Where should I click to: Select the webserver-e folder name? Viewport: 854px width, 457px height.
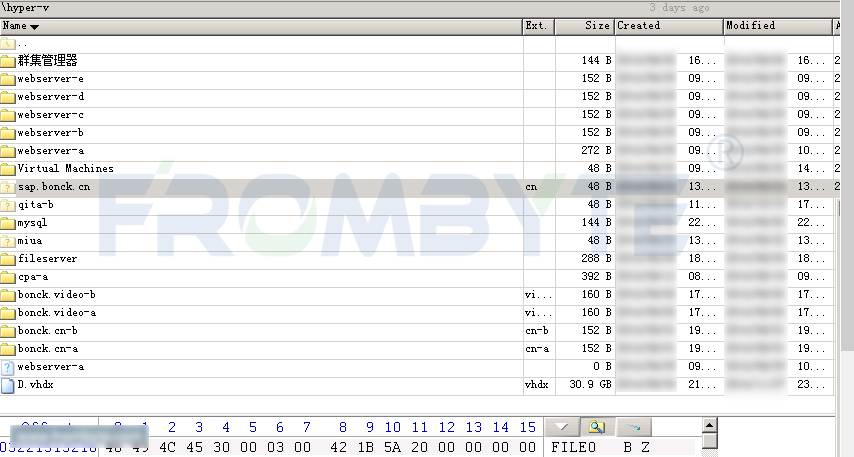coord(51,79)
